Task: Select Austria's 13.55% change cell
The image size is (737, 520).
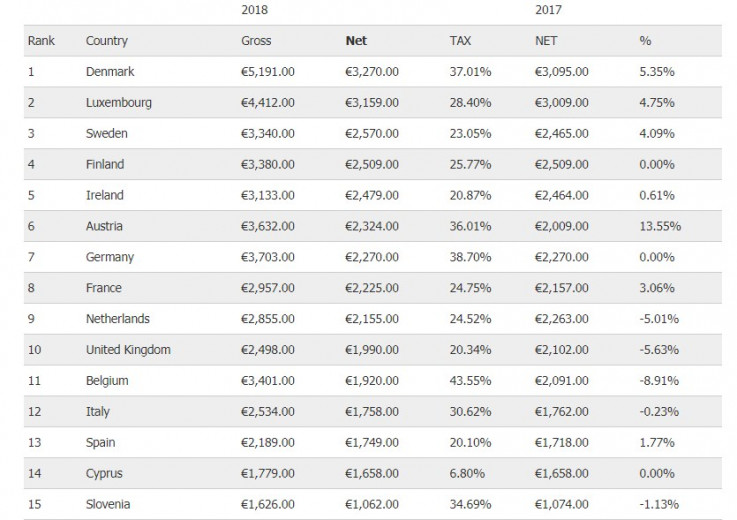Action: 660,226
